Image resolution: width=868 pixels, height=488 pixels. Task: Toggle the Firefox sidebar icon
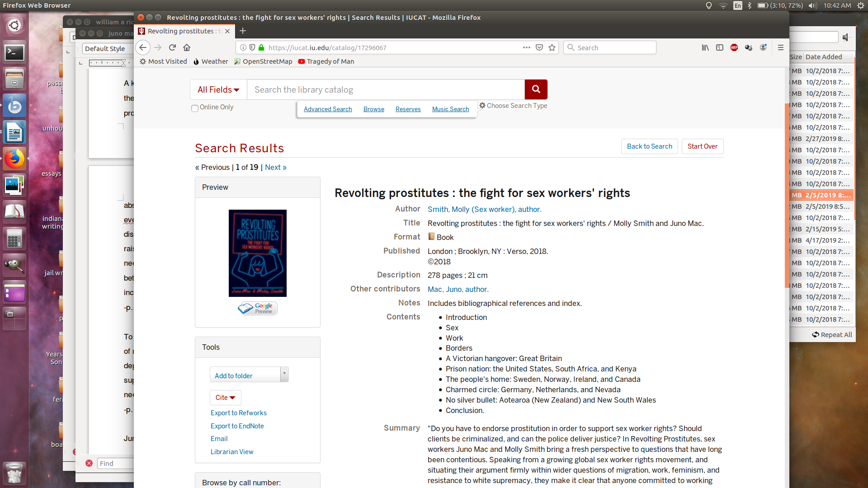coord(720,47)
